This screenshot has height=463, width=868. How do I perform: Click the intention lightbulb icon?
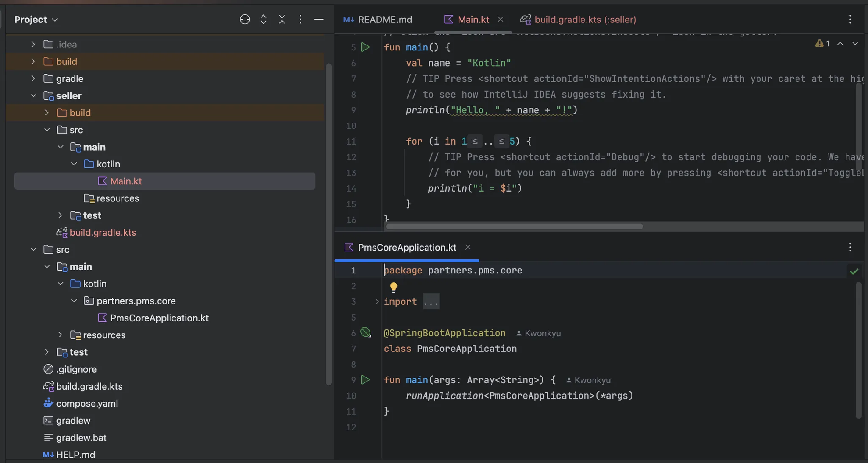click(x=393, y=287)
